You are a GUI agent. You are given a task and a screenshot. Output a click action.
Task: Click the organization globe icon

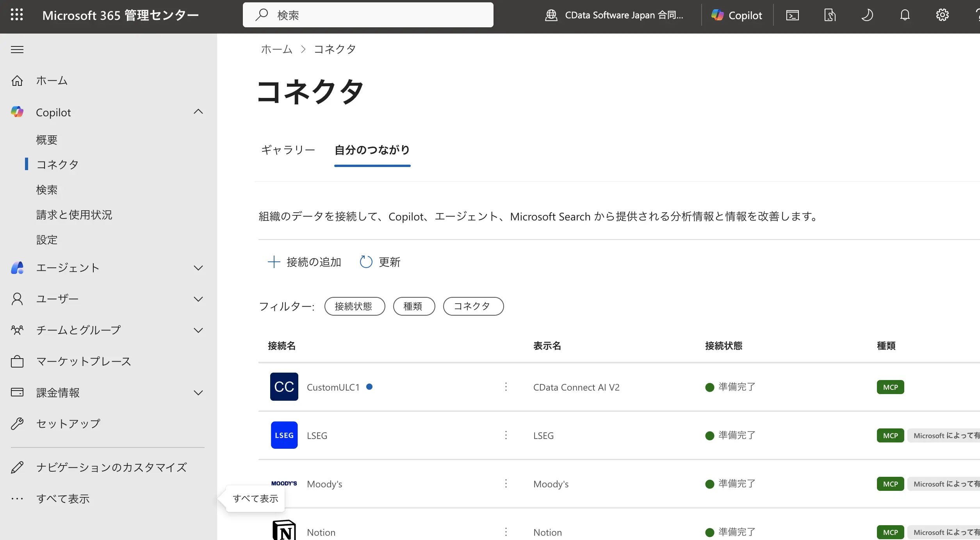pyautogui.click(x=551, y=15)
